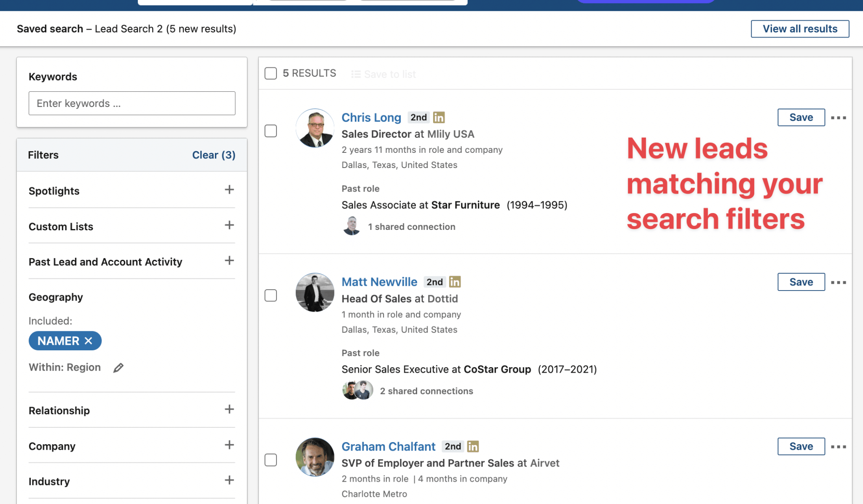Open Dottid company link
The height and width of the screenshot is (504, 863).
[442, 299]
